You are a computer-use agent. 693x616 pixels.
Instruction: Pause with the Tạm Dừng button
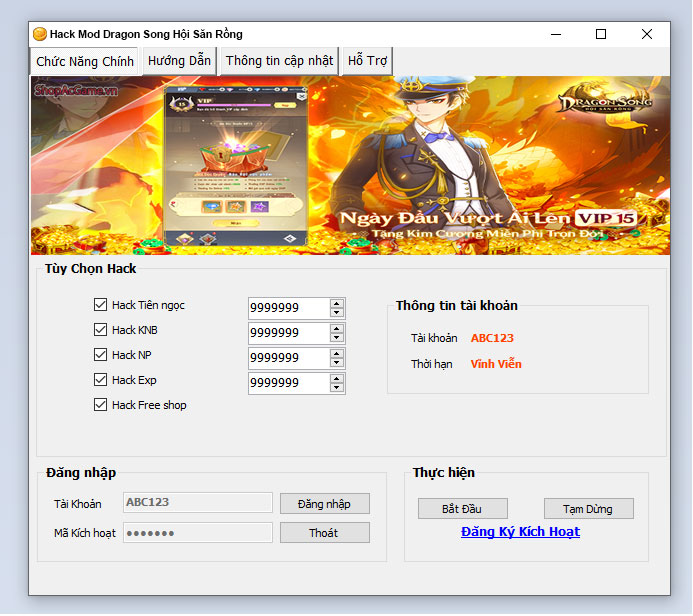click(589, 509)
